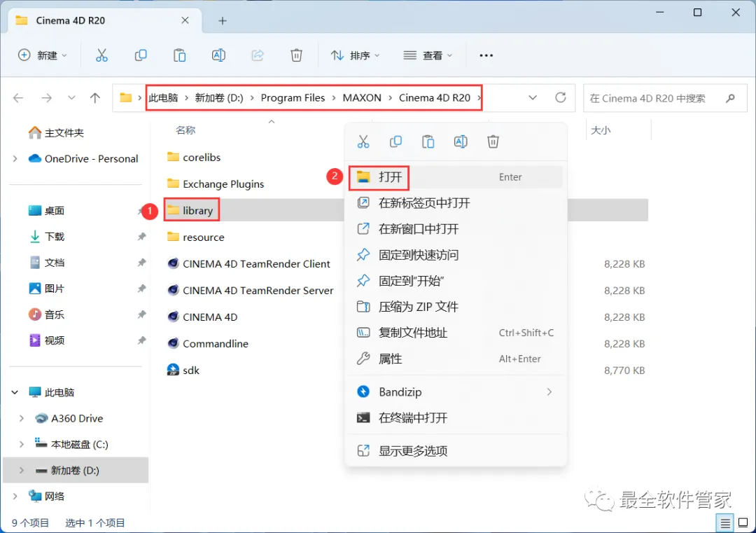Click the context menu Copy icon
The image size is (756, 533).
pos(395,141)
